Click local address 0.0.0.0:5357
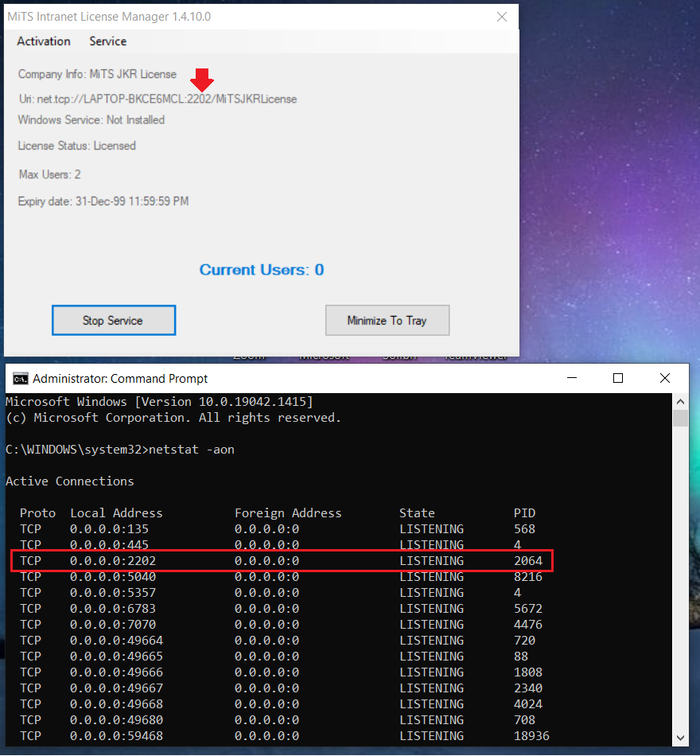The image size is (700, 756). [x=113, y=593]
